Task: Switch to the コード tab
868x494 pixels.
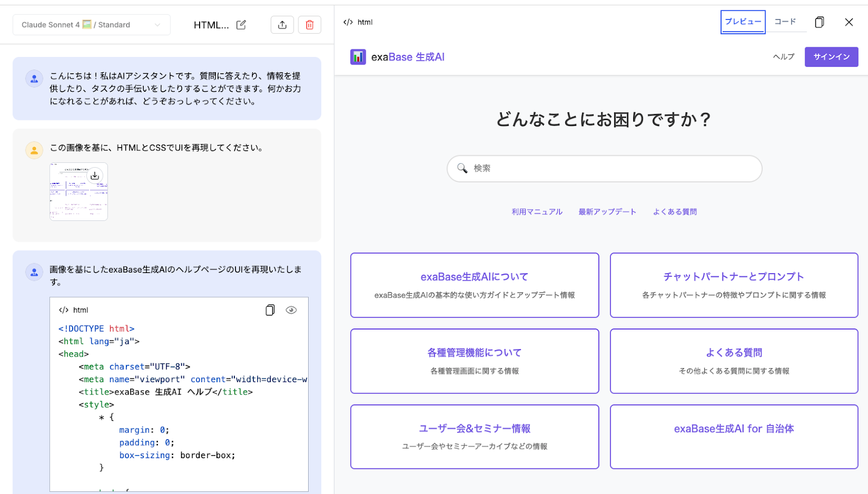Action: pyautogui.click(x=785, y=22)
